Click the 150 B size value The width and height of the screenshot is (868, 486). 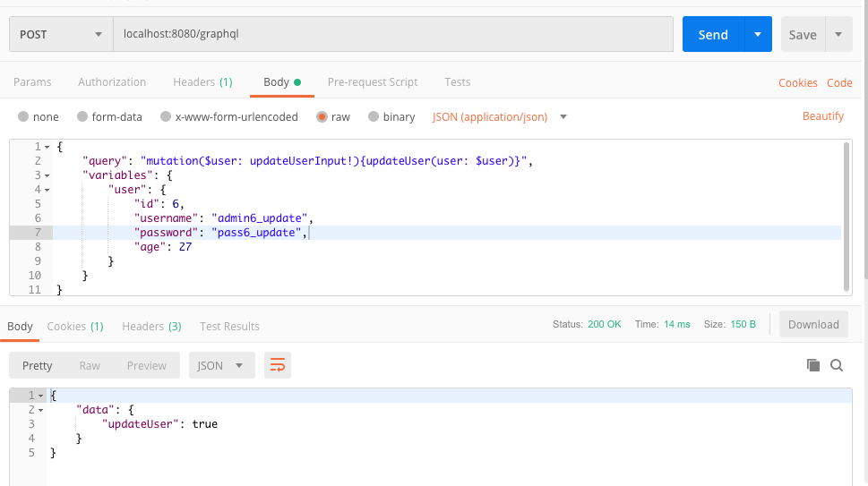pyautogui.click(x=743, y=325)
